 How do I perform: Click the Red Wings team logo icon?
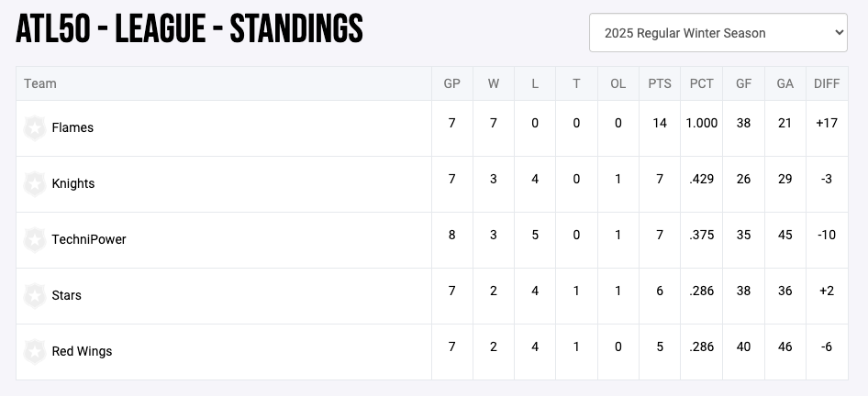click(35, 352)
